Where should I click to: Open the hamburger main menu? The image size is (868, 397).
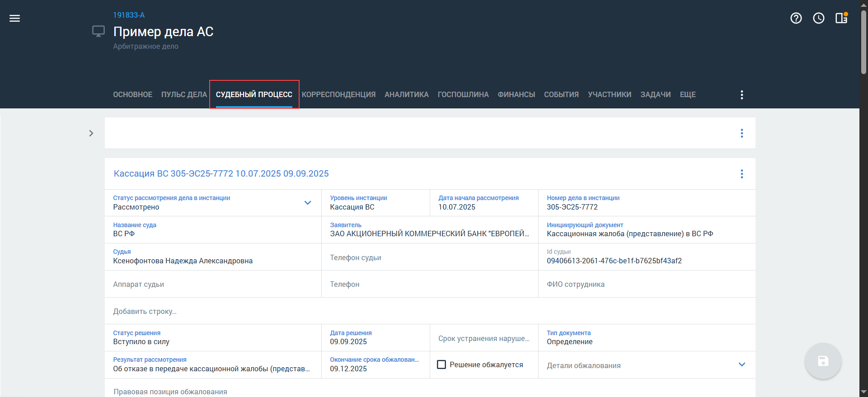pyautogui.click(x=15, y=18)
